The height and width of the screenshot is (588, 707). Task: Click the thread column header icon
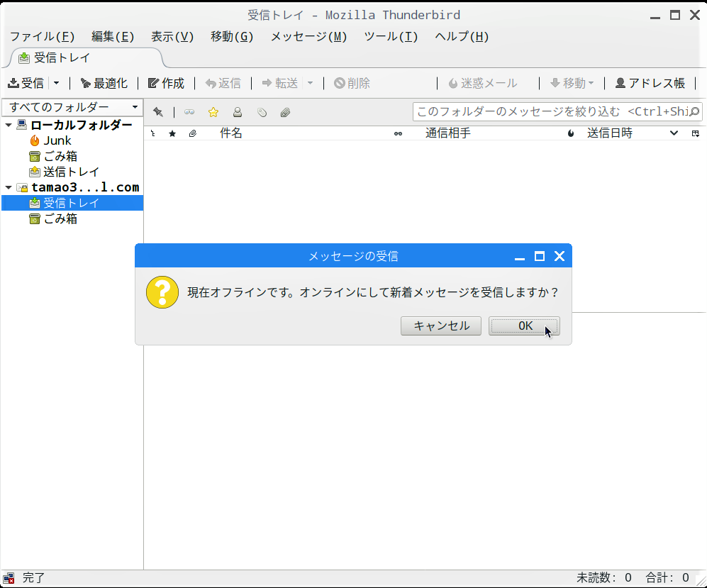pyautogui.click(x=153, y=133)
